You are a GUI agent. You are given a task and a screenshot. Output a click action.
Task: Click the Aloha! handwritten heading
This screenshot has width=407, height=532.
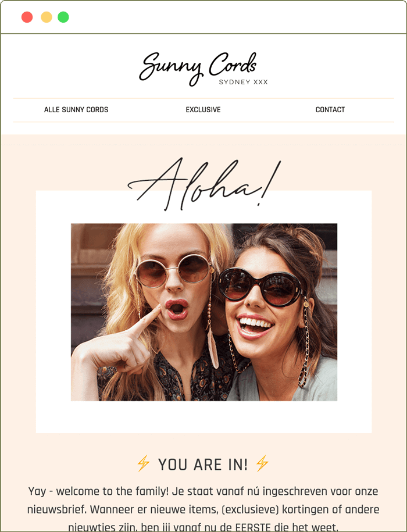(204, 184)
